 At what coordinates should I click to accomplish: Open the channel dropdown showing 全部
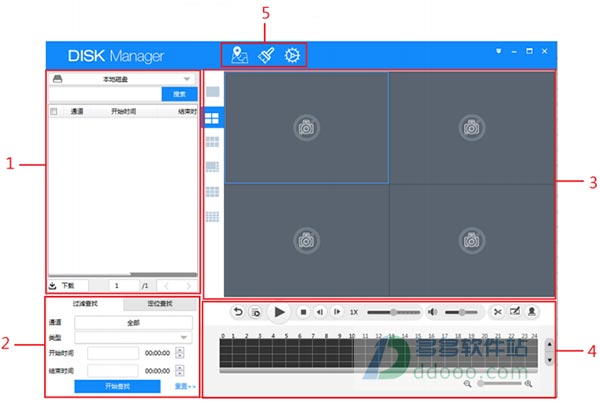(134, 323)
